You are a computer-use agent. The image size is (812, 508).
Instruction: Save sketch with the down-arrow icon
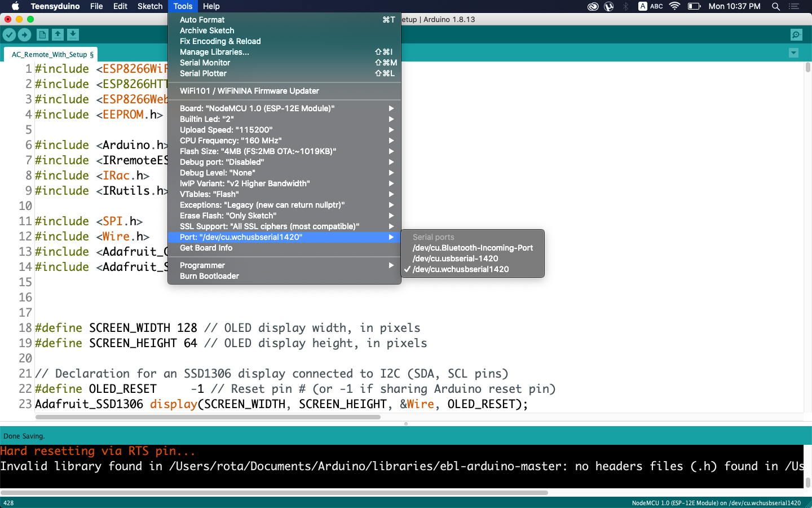pos(73,35)
